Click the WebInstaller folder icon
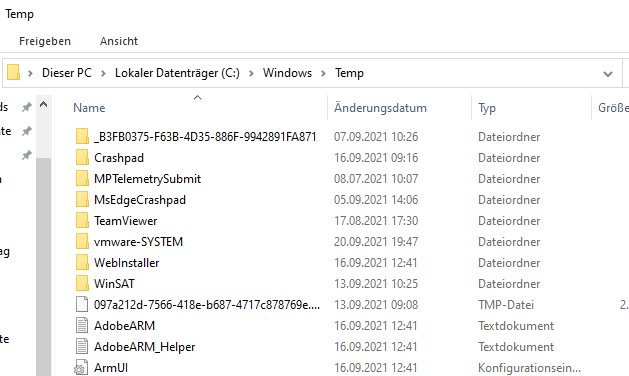Image resolution: width=629 pixels, height=376 pixels. pos(82,262)
